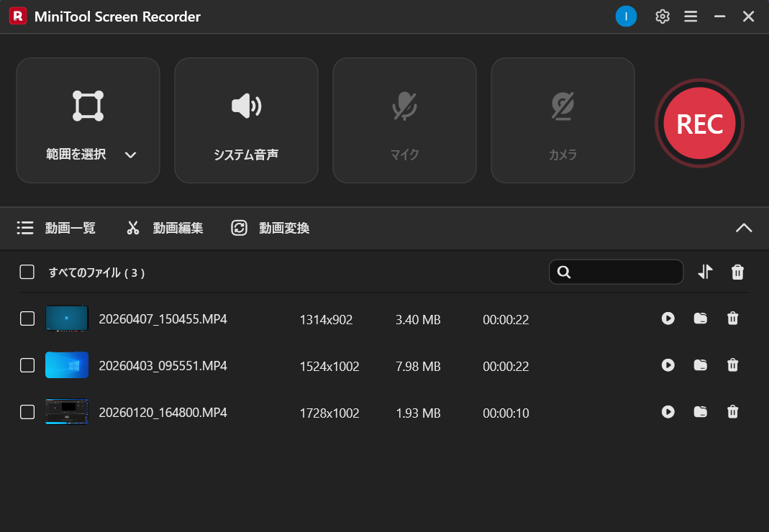Viewport: 769px width, 532px height.
Task: Minimize the MiniTool Screen Recorder window
Action: point(719,17)
